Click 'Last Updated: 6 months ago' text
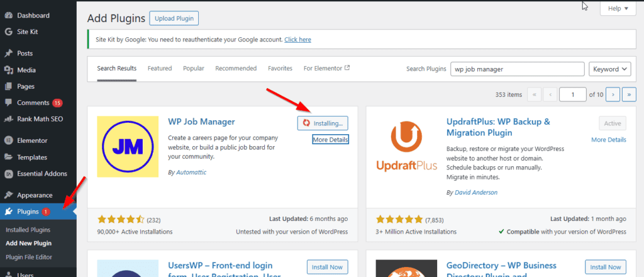This screenshot has height=277, width=644. [308, 218]
